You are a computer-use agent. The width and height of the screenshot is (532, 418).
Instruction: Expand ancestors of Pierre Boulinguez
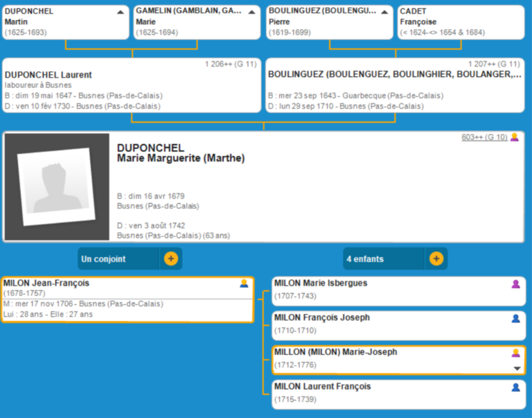[384, 12]
